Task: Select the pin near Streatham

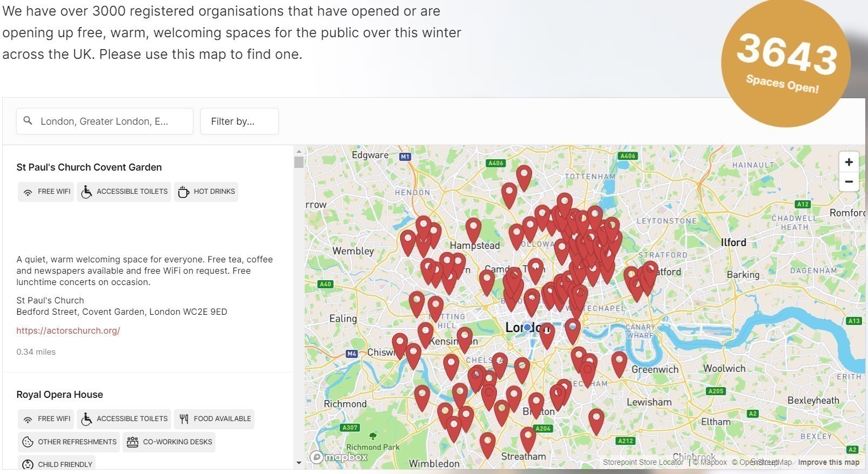Action: click(x=528, y=438)
